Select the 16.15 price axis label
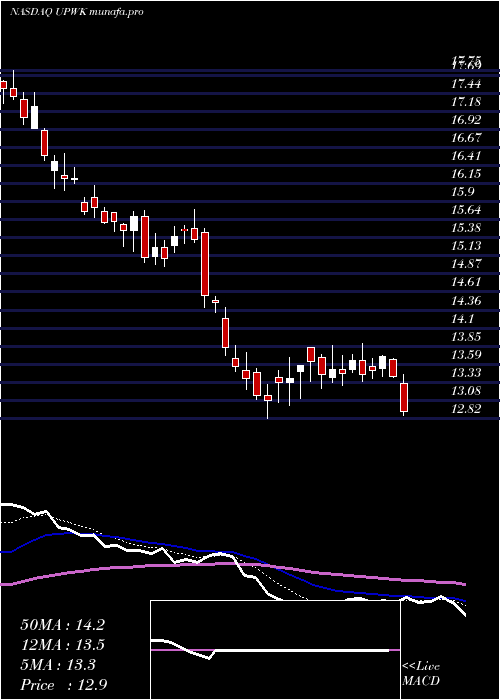The height and width of the screenshot is (700, 500). point(466,174)
